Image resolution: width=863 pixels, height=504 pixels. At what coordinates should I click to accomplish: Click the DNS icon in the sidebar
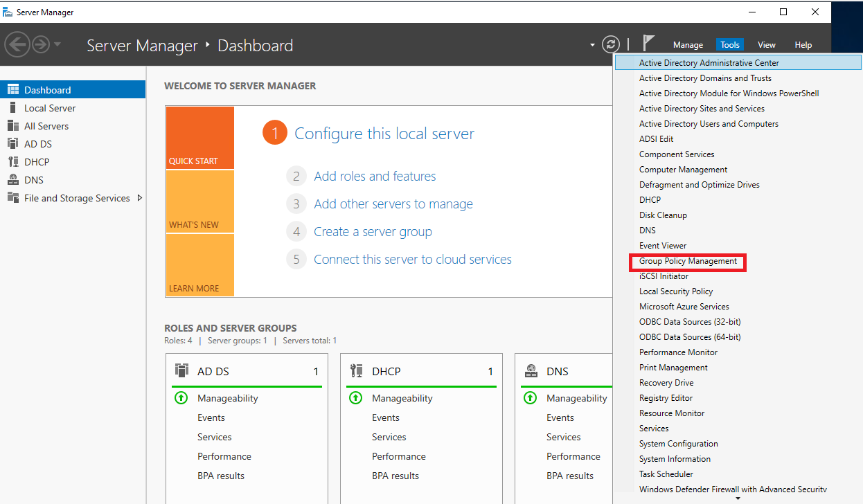pos(12,179)
